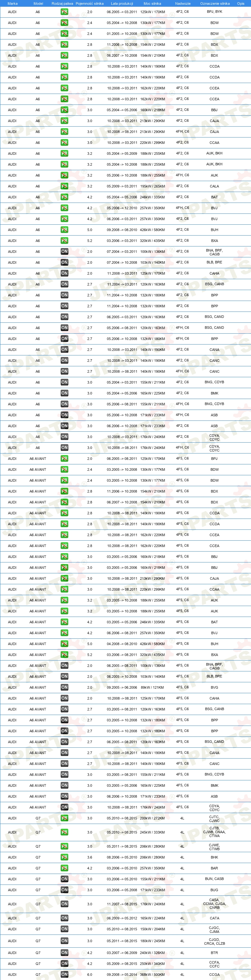
Task: Click petrol icon in A6 CALA row
Action: 65,186
